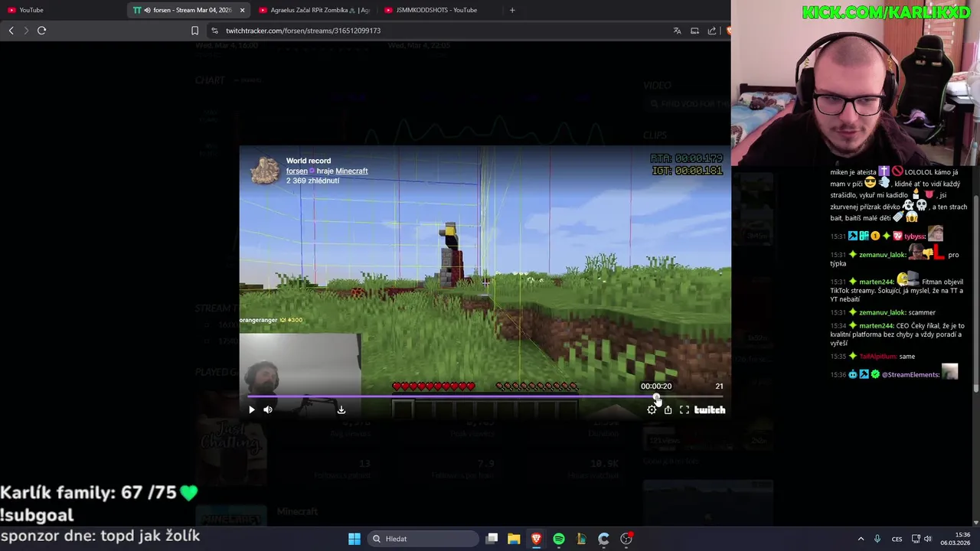This screenshot has height=551, width=980.
Task: Download the clip via download icon
Action: point(341,409)
